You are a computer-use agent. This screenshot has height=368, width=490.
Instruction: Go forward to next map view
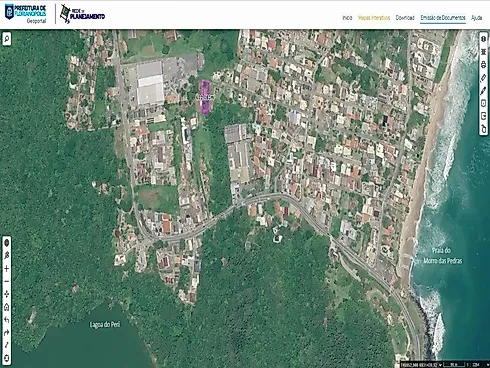[x=7, y=333]
